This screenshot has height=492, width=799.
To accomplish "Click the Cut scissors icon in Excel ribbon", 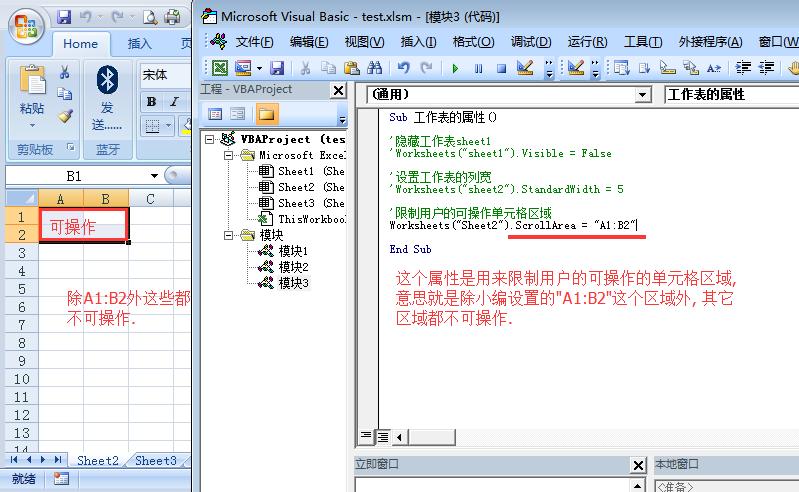I will click(65, 72).
